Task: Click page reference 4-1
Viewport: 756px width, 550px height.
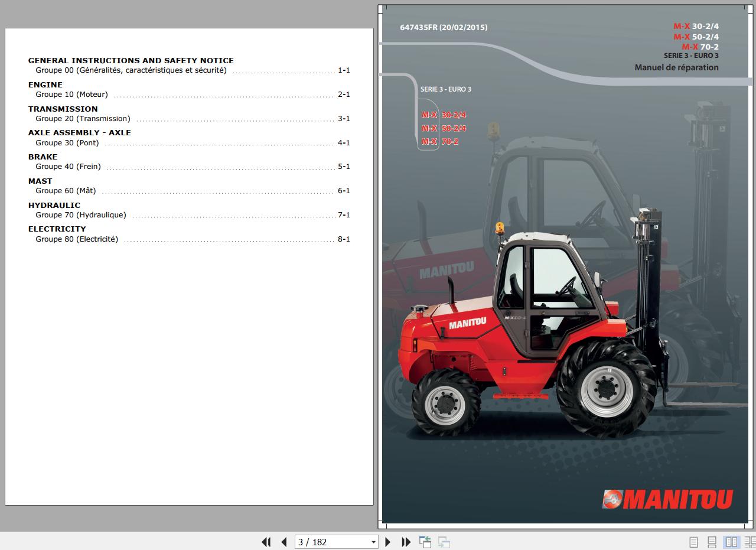Action: tap(344, 143)
